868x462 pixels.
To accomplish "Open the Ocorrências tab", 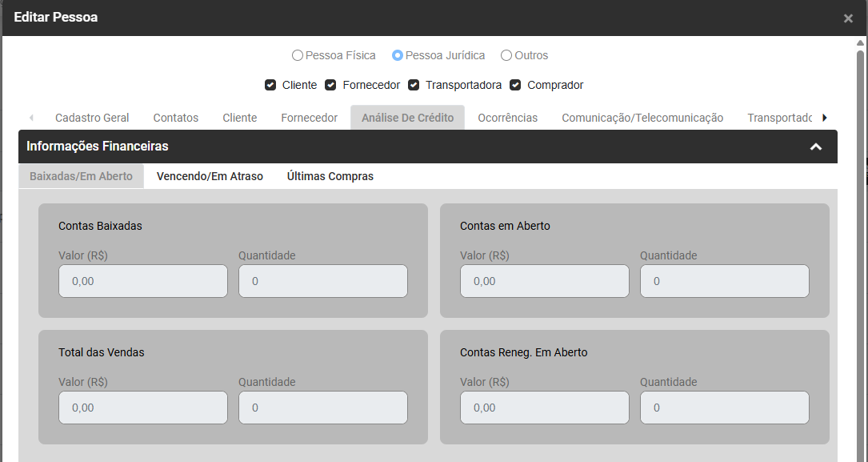I will point(508,118).
